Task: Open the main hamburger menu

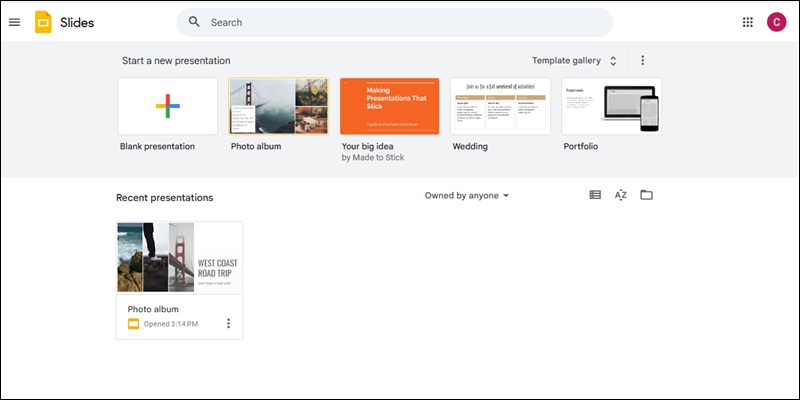Action: point(14,22)
